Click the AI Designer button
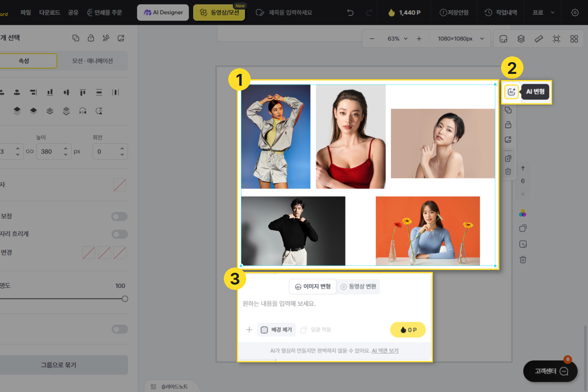The height and width of the screenshot is (392, 588). coord(163,13)
